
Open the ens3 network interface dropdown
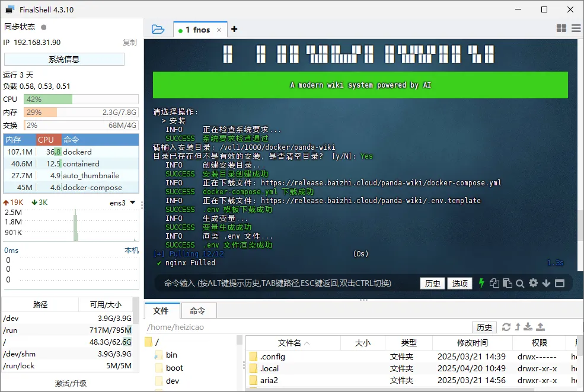point(123,203)
